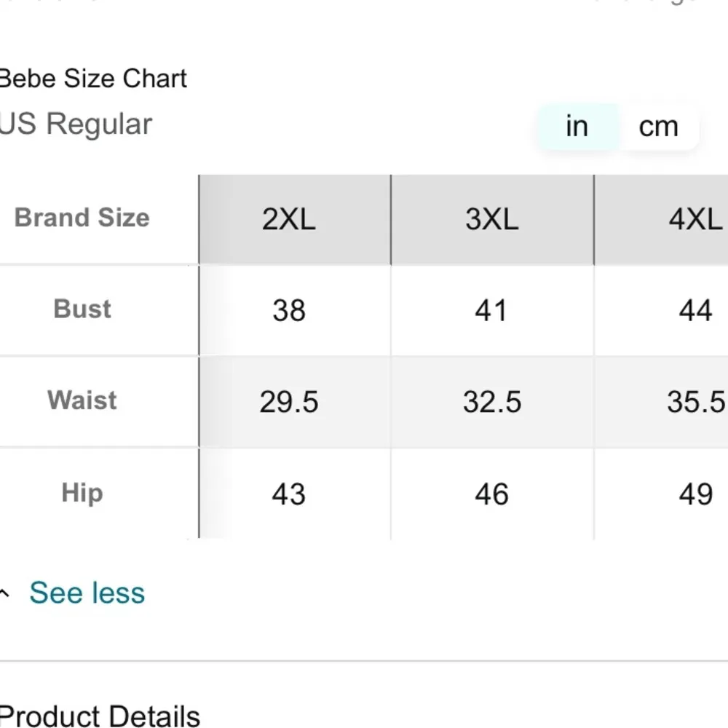The image size is (728, 728).
Task: Select the 3XL column header
Action: (x=492, y=219)
